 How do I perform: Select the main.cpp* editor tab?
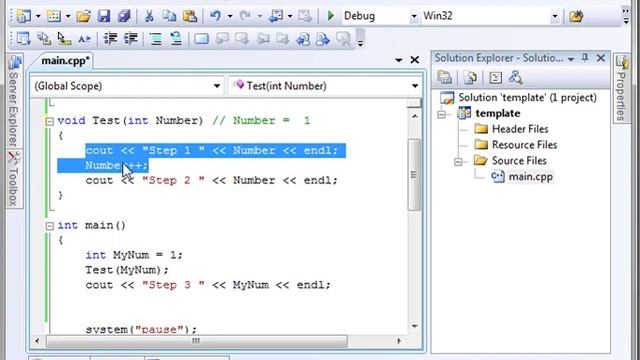tap(66, 60)
